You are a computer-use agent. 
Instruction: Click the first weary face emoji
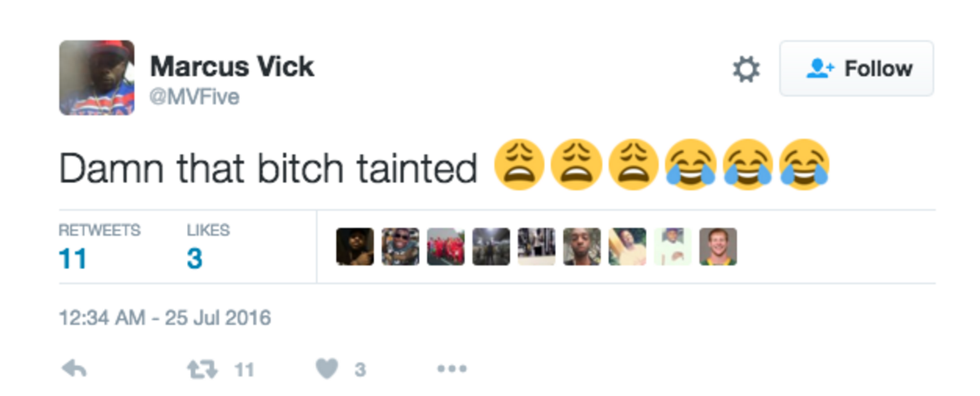(518, 165)
